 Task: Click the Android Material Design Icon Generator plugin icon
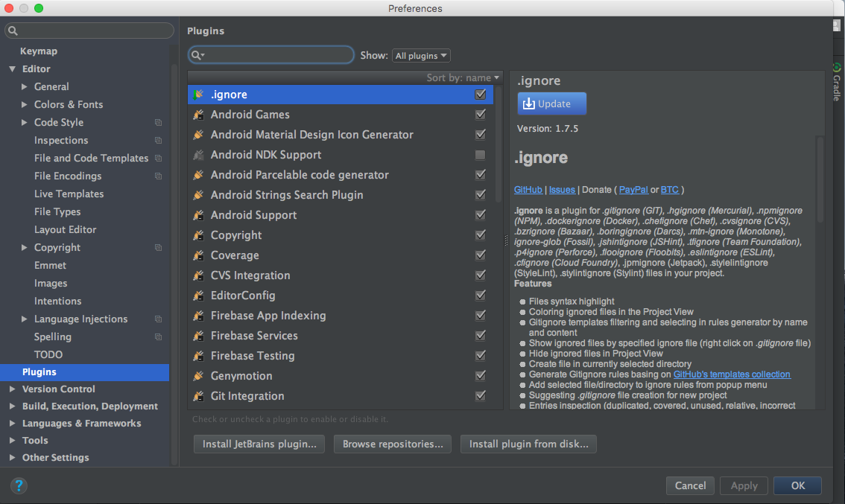click(198, 135)
